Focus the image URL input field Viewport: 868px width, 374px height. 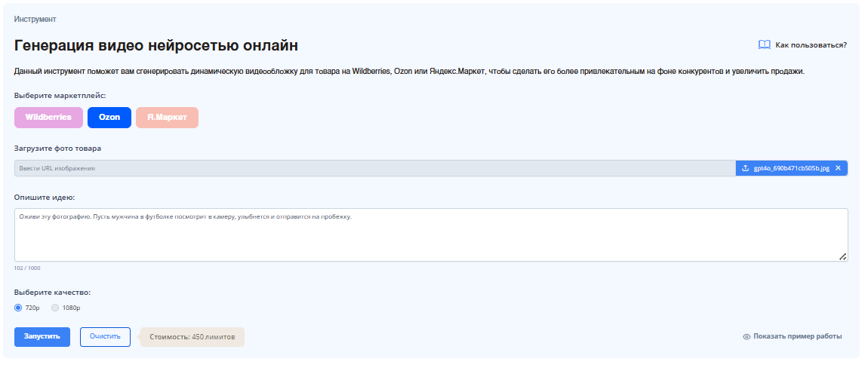(374, 168)
